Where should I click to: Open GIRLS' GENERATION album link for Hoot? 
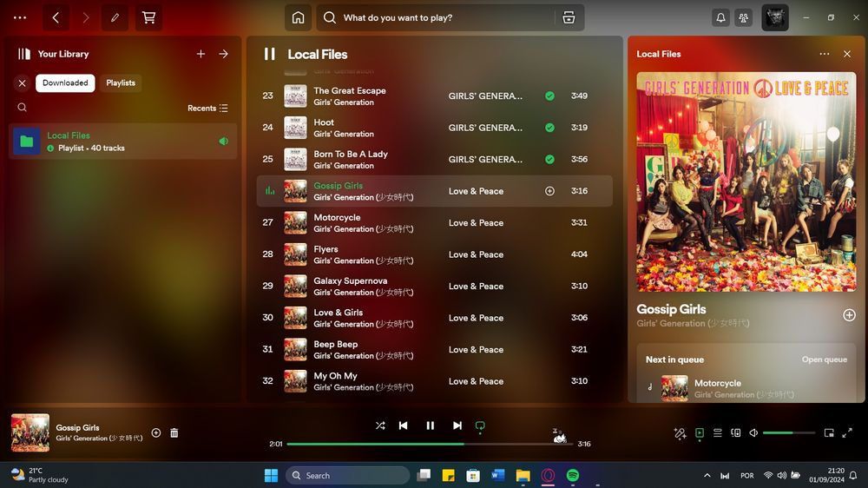pyautogui.click(x=485, y=128)
